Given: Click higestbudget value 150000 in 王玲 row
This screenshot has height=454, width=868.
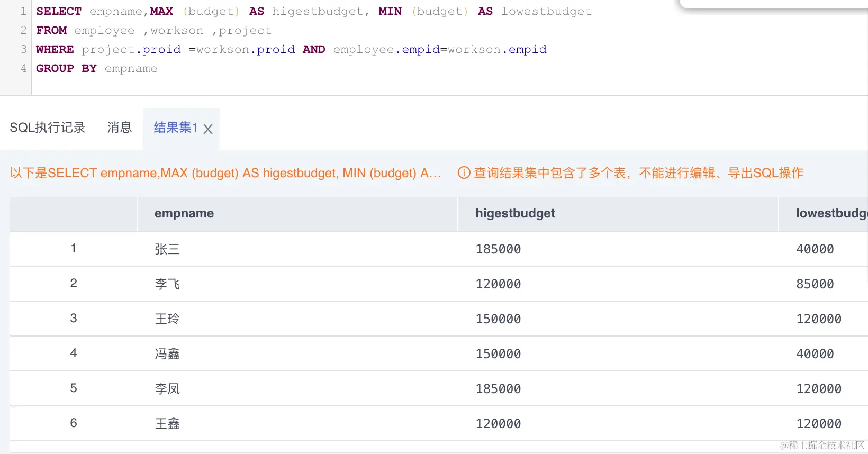Looking at the screenshot, I should 498,319.
